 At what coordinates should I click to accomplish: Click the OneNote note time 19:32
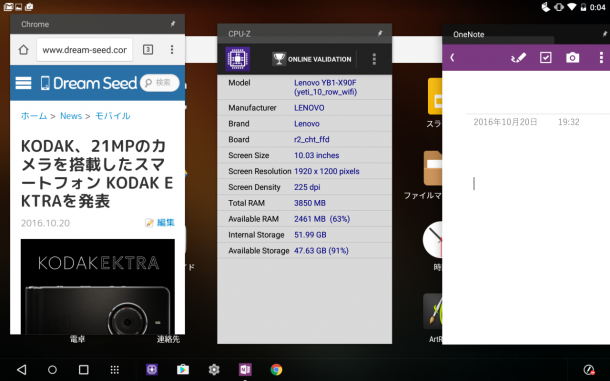(x=569, y=122)
